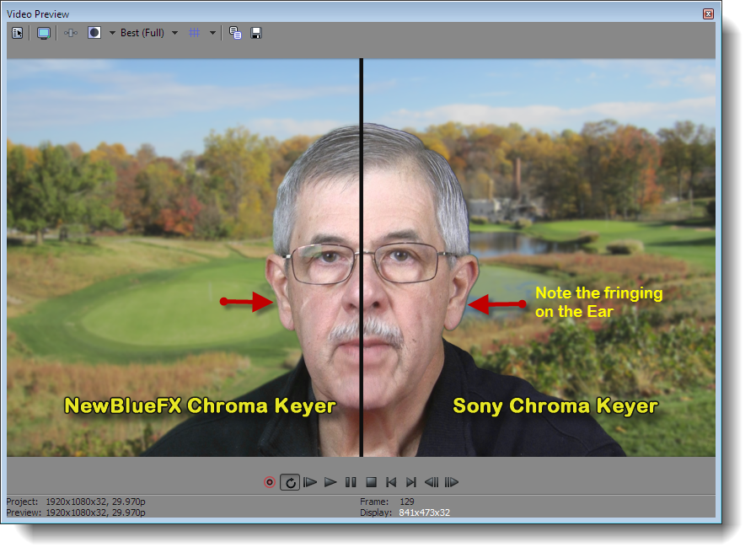This screenshot has height=558, width=756.
Task: Close the Video Preview window
Action: tap(708, 13)
